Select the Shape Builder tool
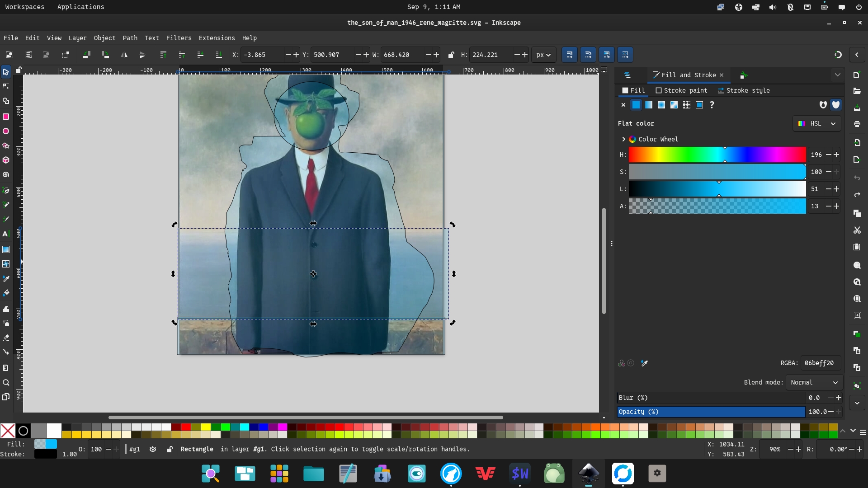The image size is (868, 488). 6,101
